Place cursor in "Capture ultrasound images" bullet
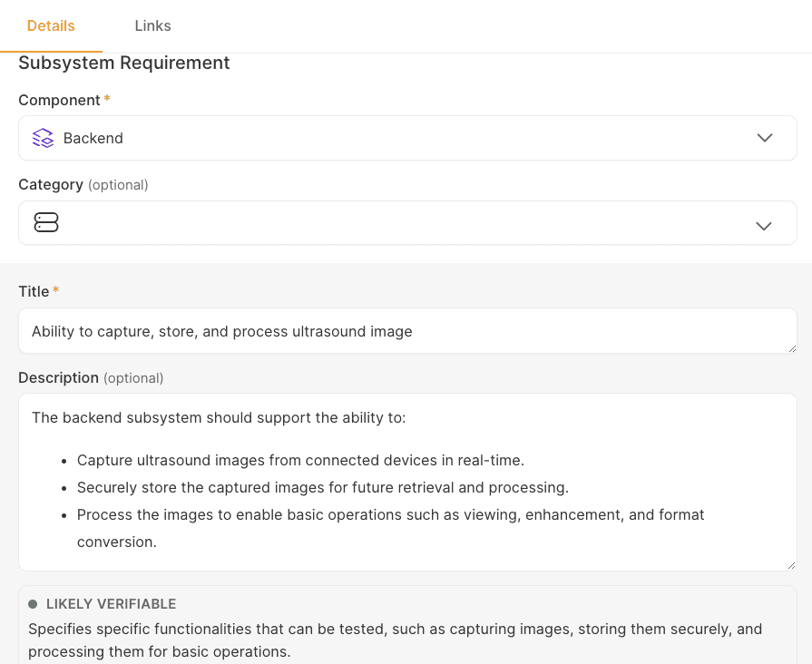The image size is (812, 664). tap(300, 461)
